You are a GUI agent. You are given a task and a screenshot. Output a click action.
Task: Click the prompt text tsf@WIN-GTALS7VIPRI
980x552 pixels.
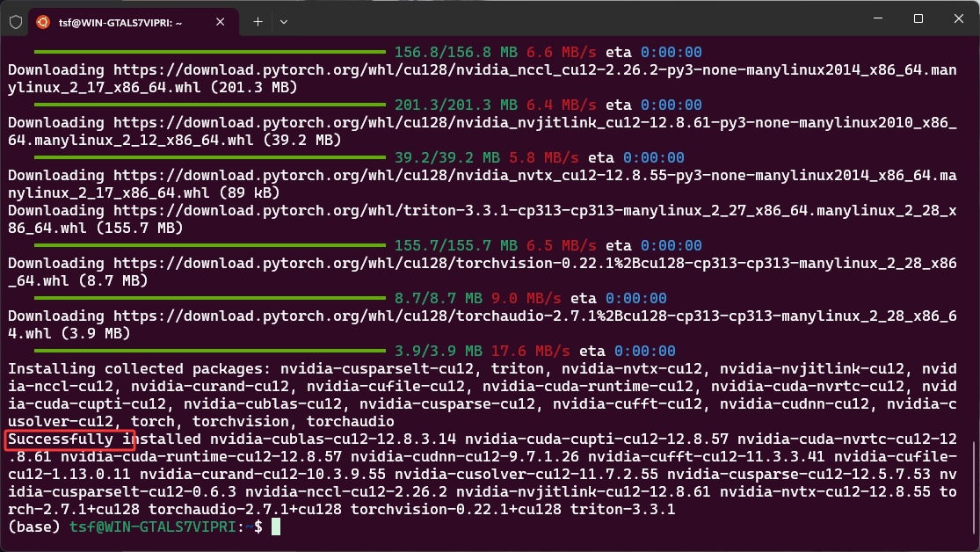tap(153, 527)
